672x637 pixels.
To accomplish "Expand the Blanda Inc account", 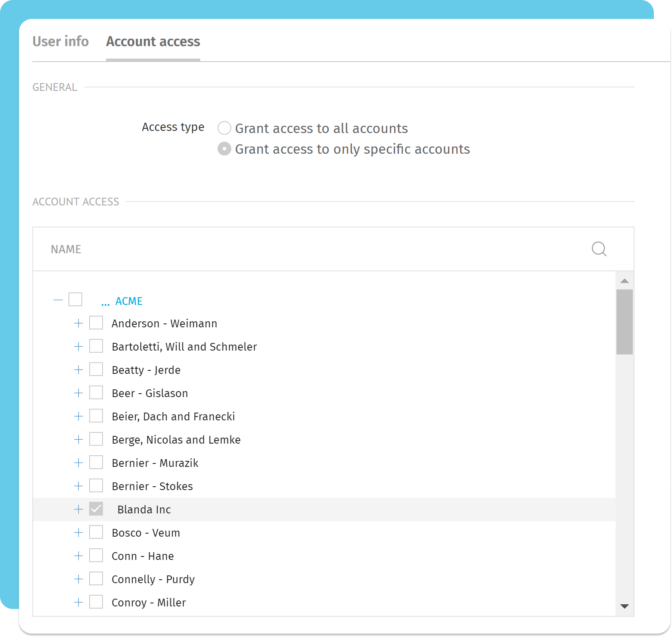I will [x=78, y=510].
